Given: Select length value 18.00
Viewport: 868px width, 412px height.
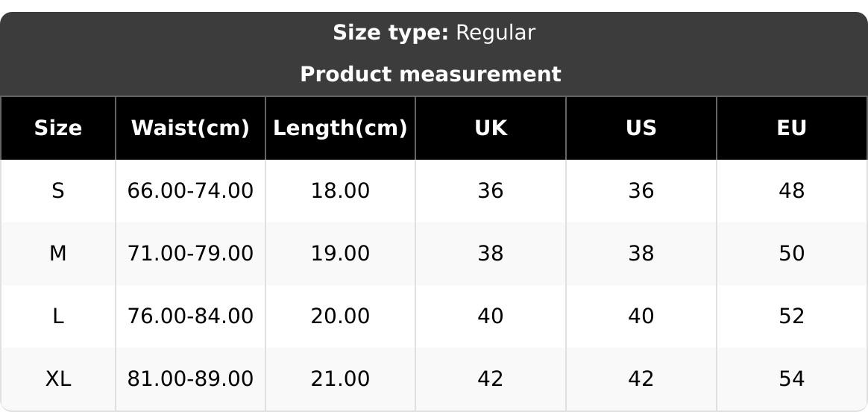Looking at the screenshot, I should (340, 191).
